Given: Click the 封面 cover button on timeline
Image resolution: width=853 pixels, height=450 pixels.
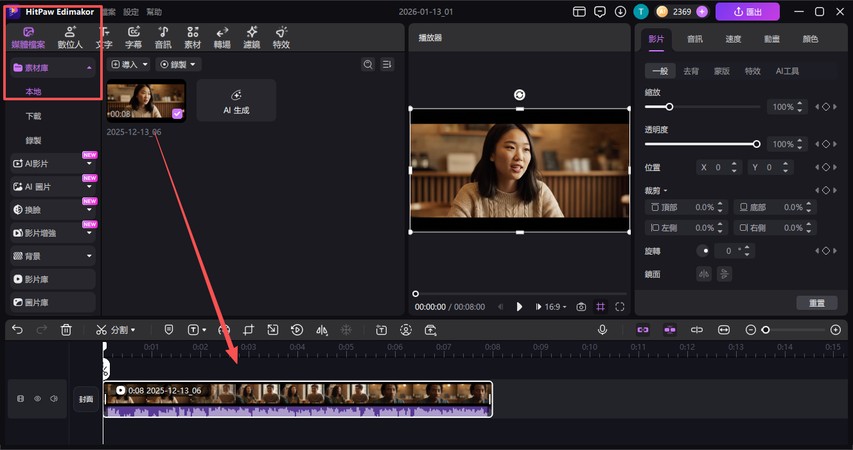Looking at the screenshot, I should pyautogui.click(x=86, y=399).
